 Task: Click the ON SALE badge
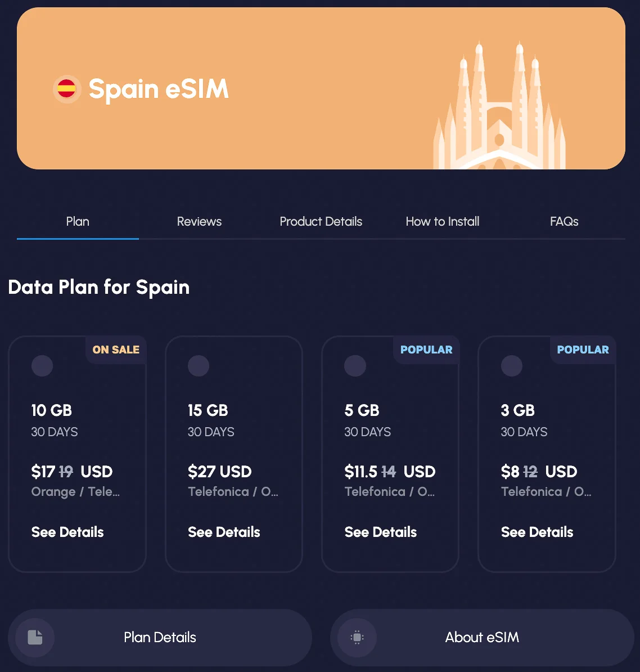pyautogui.click(x=116, y=350)
